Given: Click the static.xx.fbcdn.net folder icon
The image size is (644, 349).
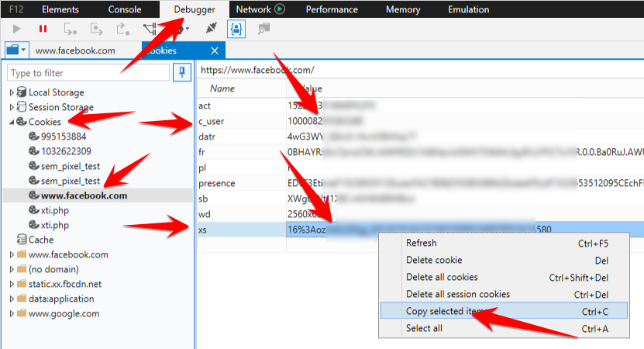Looking at the screenshot, I should click(x=22, y=284).
